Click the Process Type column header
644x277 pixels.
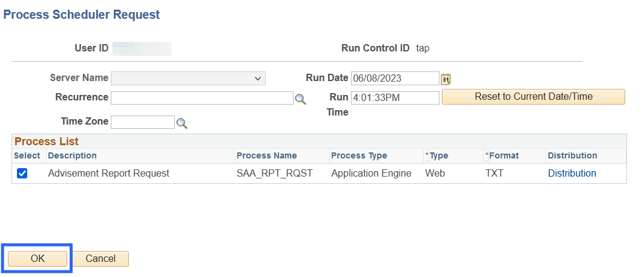pos(359,156)
